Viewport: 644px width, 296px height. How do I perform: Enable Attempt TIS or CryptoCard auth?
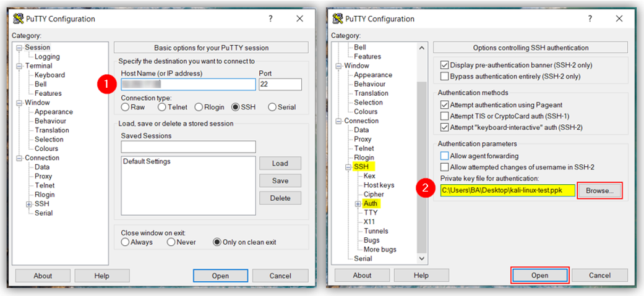tap(444, 116)
